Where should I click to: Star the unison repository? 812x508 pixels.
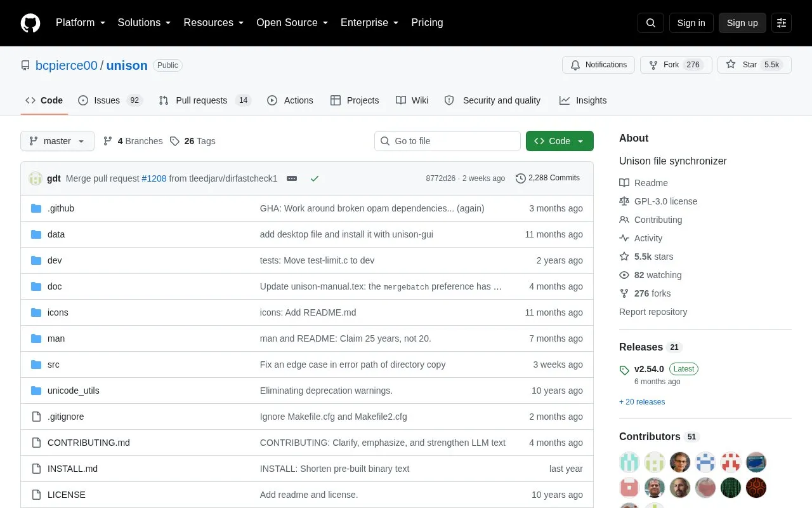tap(754, 65)
